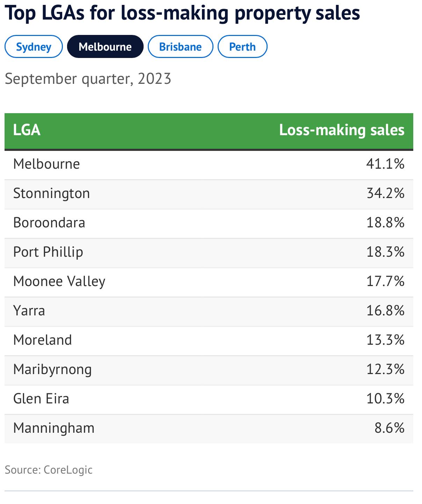Switch to the Sydney tab
The image size is (422, 504).
click(34, 47)
